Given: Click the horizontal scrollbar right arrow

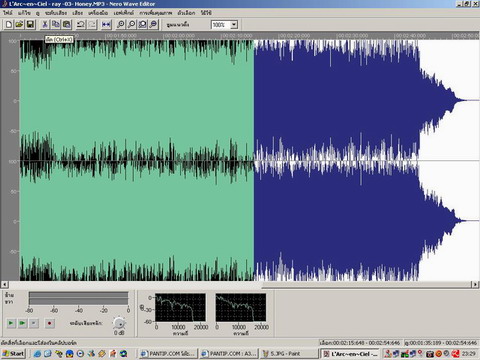Looking at the screenshot, I should [x=475, y=284].
